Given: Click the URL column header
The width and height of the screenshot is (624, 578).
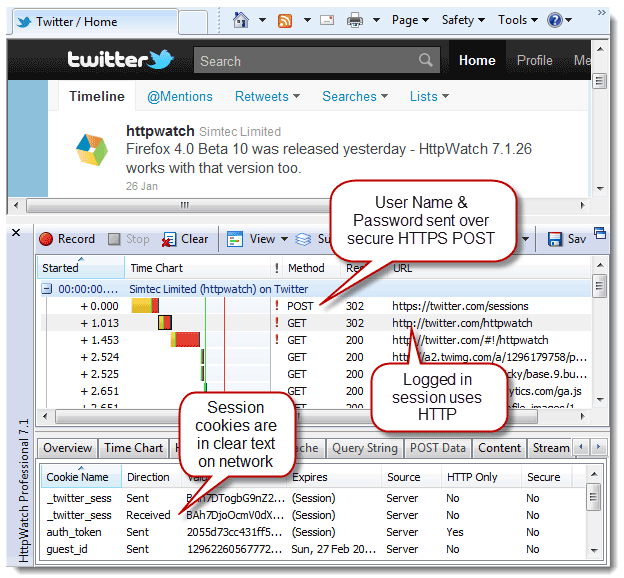Looking at the screenshot, I should (489, 268).
